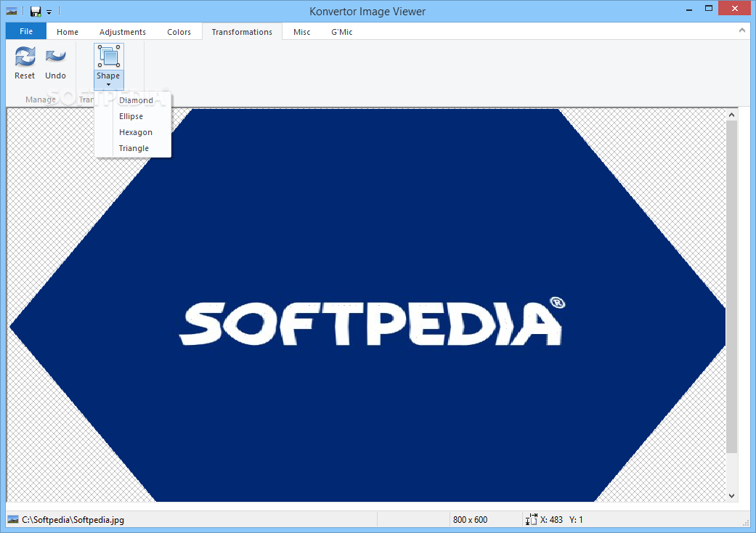Click the cursor position icon in status bar
Screen dimensions: 756x533
pos(531,519)
